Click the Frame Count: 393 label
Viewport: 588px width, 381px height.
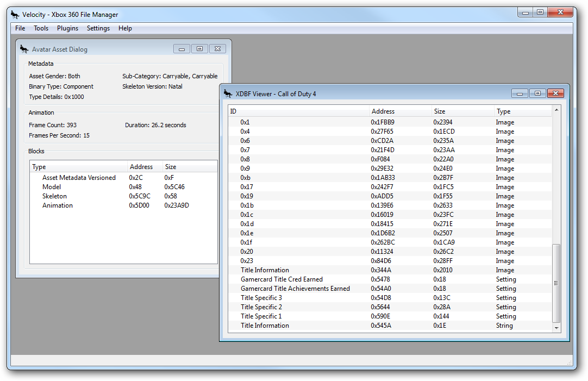click(53, 125)
